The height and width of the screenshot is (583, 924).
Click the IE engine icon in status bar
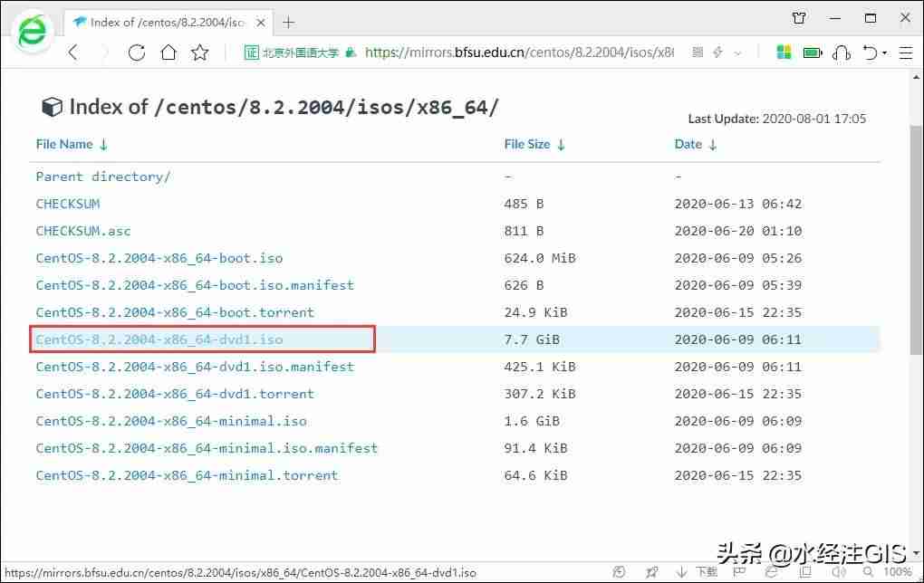pos(772,572)
